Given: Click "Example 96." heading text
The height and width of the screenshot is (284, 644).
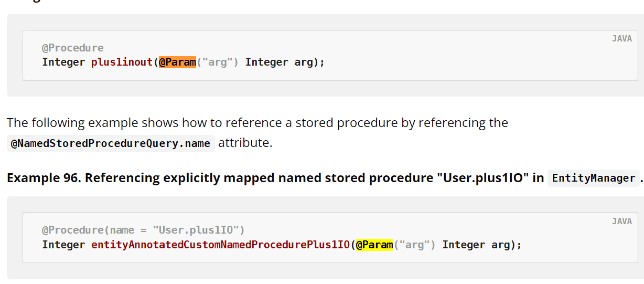Looking at the screenshot, I should (44, 178).
